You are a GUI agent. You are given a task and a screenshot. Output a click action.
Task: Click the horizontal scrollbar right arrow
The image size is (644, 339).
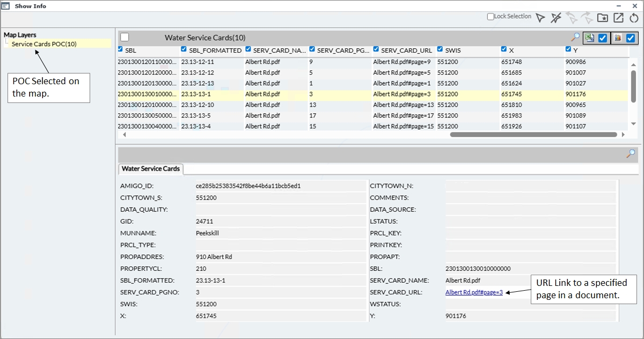pos(623,135)
